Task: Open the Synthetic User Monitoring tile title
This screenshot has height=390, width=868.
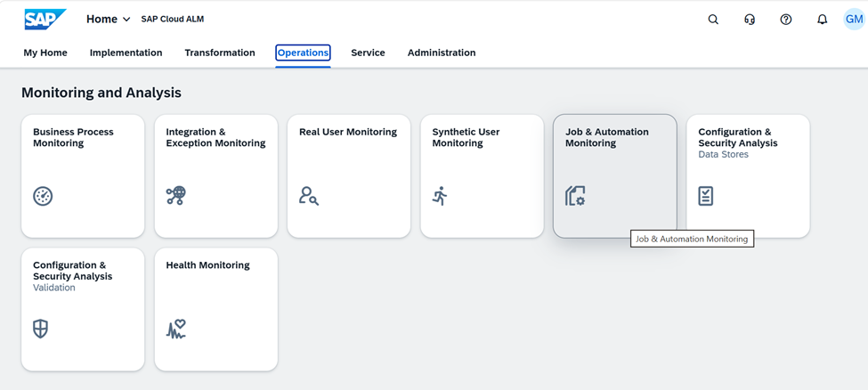Action: point(466,137)
